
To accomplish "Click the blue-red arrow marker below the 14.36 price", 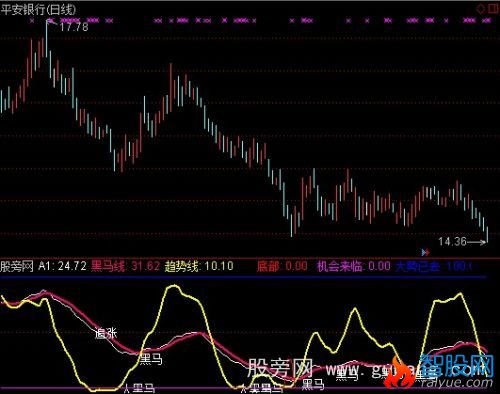I will click(425, 252).
